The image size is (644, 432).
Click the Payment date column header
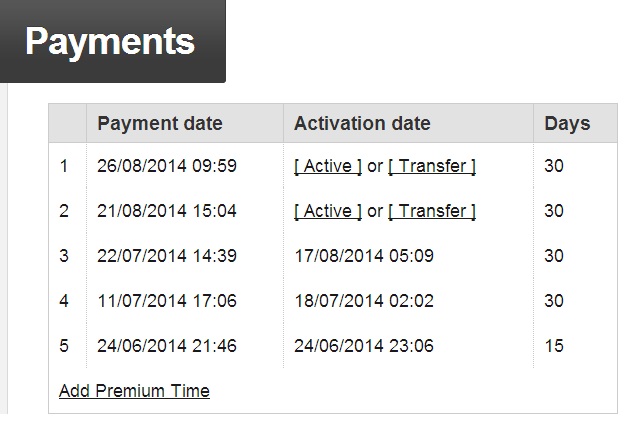[160, 124]
